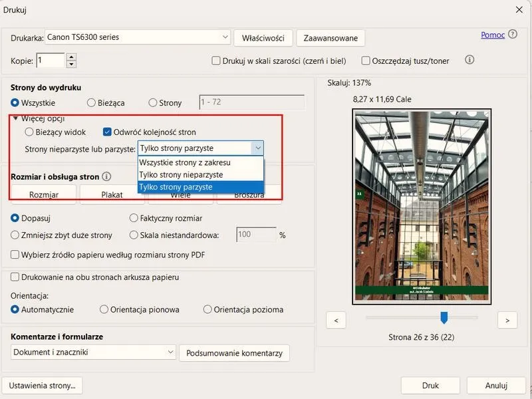
Task: Click the Anuluj button
Action: pyautogui.click(x=496, y=386)
